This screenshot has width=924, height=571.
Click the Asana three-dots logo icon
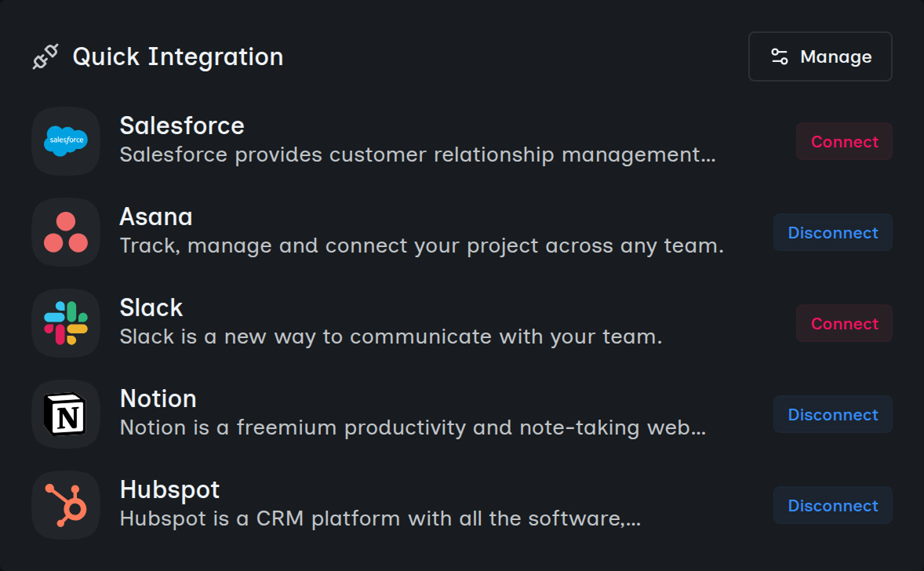point(66,232)
